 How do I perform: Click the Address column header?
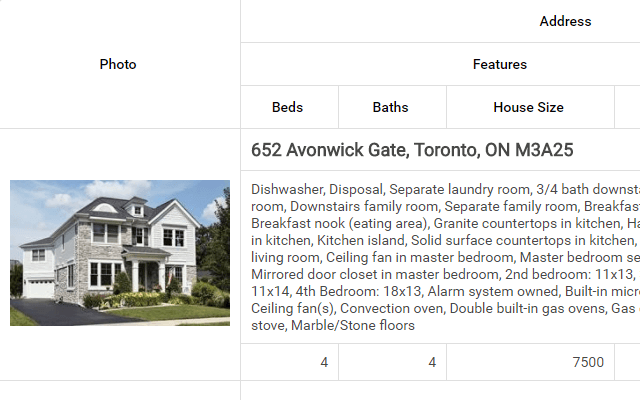pyautogui.click(x=565, y=21)
